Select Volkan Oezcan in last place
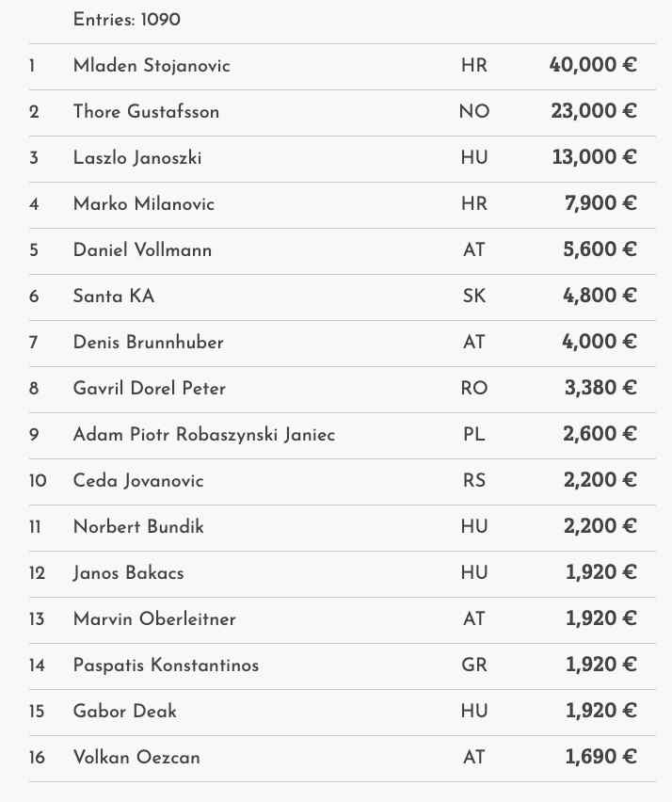 point(136,758)
